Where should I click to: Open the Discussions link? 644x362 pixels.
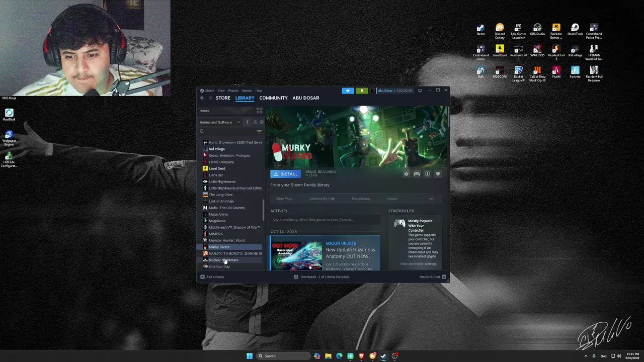[x=361, y=199]
